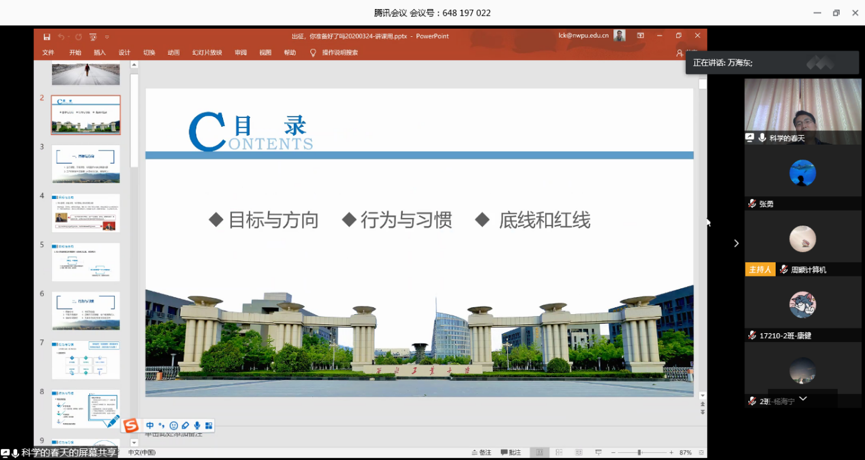Toggle the 备注 notes pane button

point(482,453)
